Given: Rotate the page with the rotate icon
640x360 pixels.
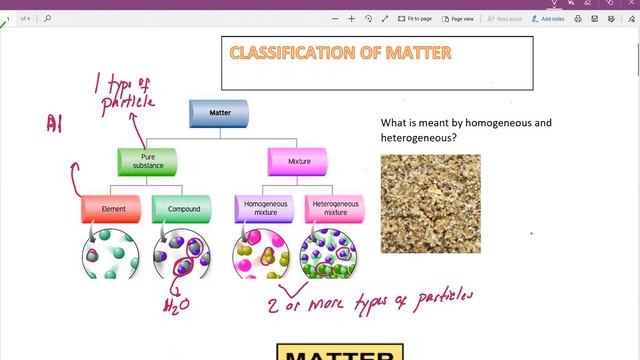Looking at the screenshot, I should pos(368,19).
